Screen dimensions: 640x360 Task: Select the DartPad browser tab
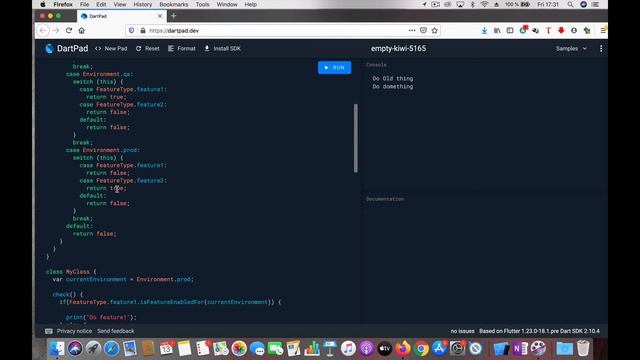[122, 16]
